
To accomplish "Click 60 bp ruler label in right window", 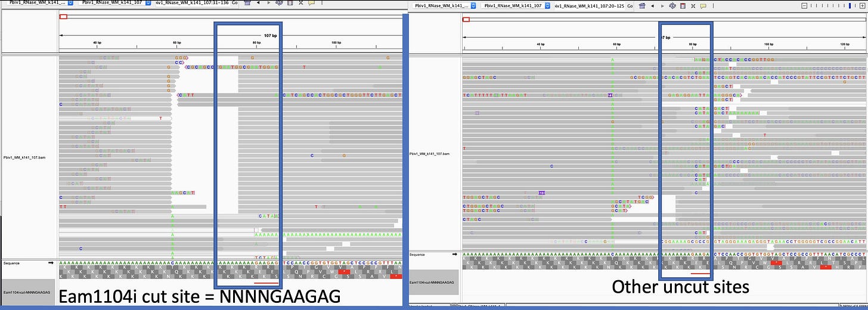I will (x=616, y=45).
